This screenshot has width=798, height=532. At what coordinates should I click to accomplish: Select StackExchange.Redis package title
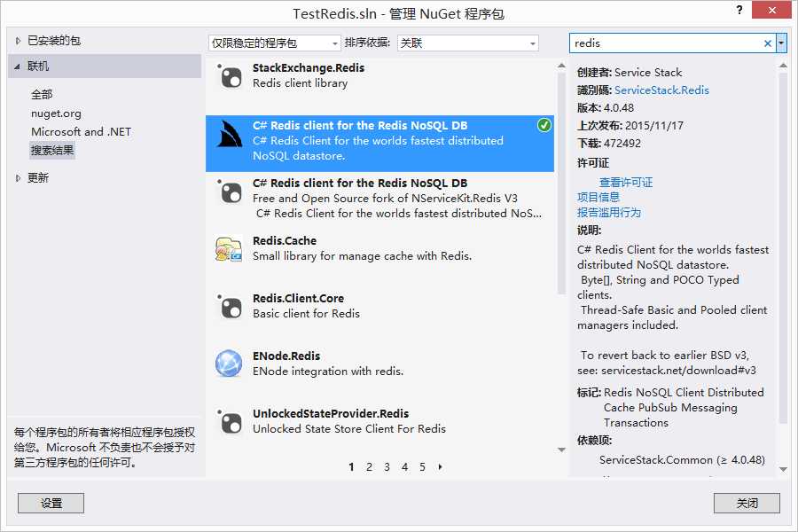[309, 67]
